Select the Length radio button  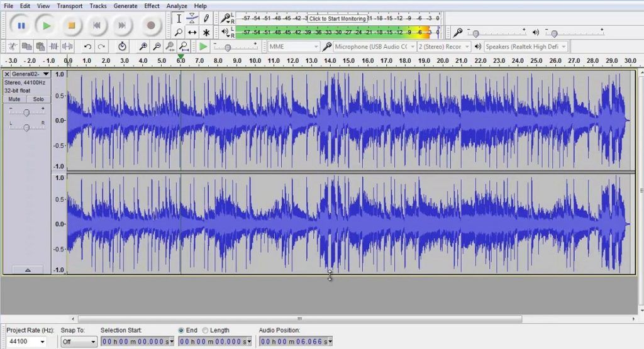[205, 330]
